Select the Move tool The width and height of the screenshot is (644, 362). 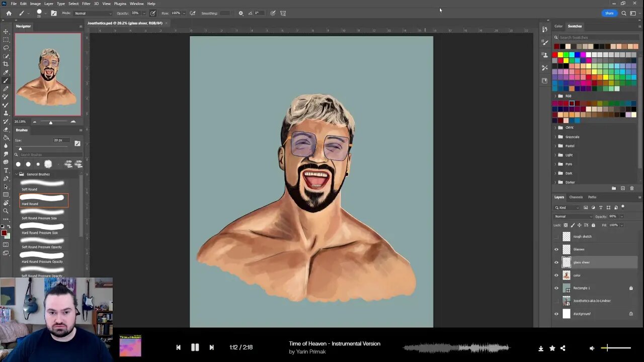6,31
